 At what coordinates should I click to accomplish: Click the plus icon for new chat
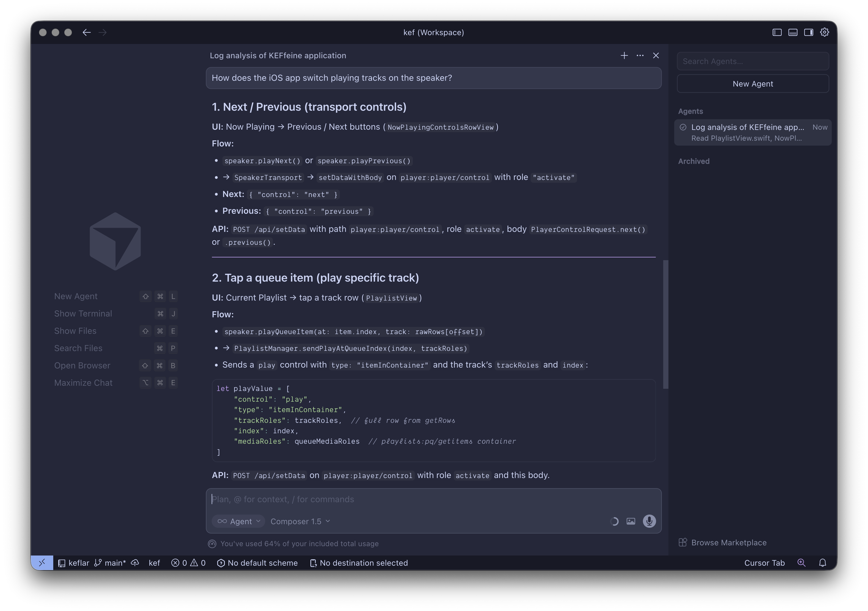[x=624, y=55]
